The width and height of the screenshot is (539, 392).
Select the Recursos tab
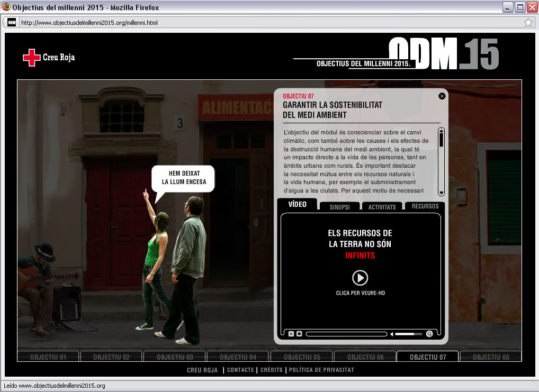pos(425,206)
